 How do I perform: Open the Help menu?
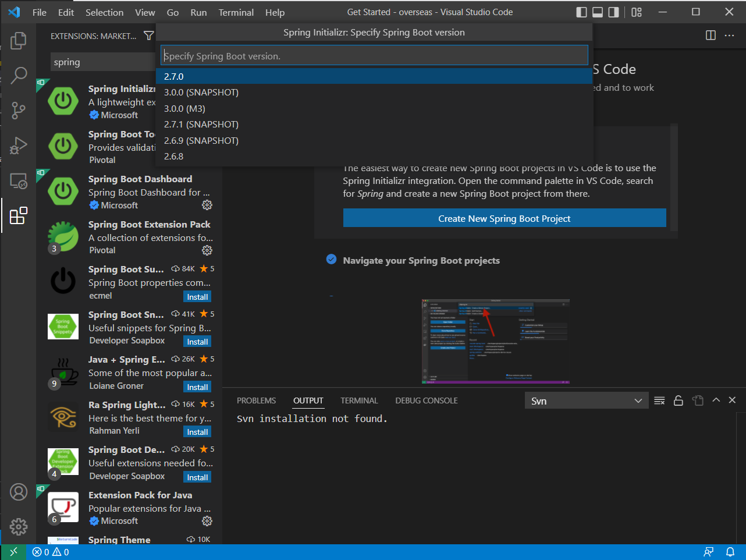pos(275,12)
